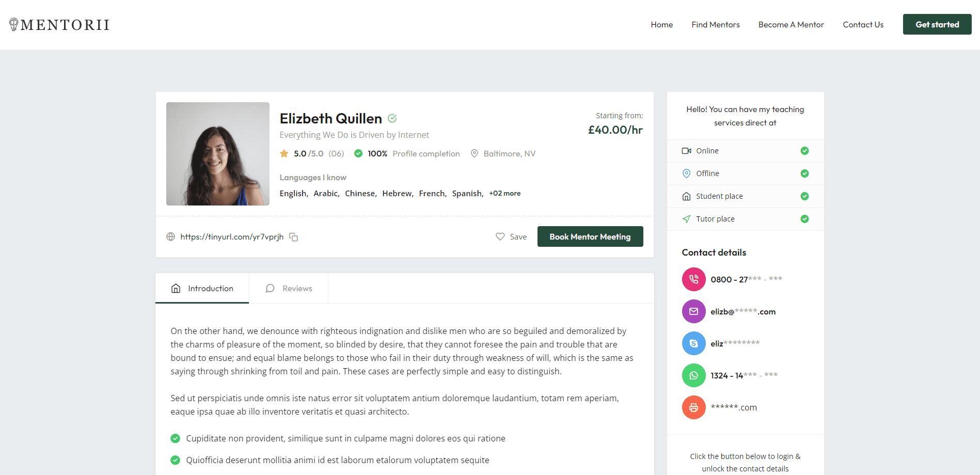Open the tinyurl profile link
This screenshot has height=475, width=980.
232,237
